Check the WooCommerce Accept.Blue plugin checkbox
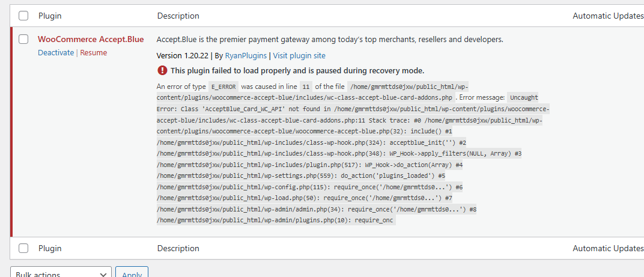This screenshot has height=277, width=644. 23,39
